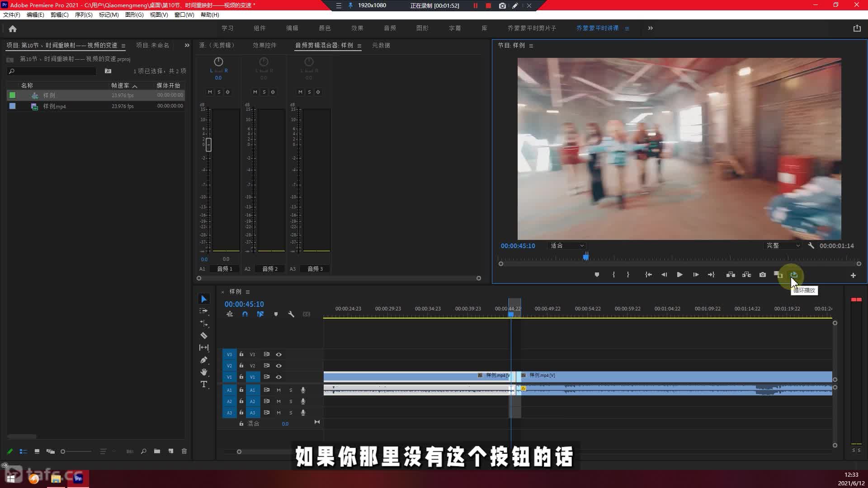Switch to 元数据 tab
868x488 pixels.
(381, 45)
